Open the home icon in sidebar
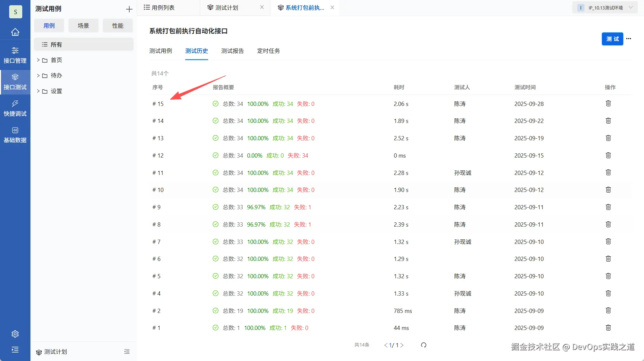The width and height of the screenshot is (644, 361). [15, 32]
